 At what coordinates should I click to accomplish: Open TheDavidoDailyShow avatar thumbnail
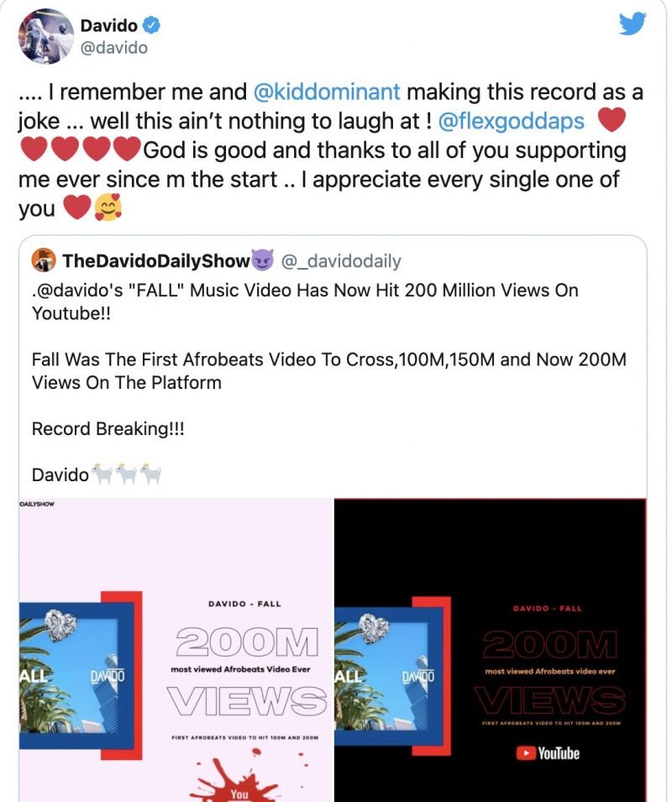[44, 260]
